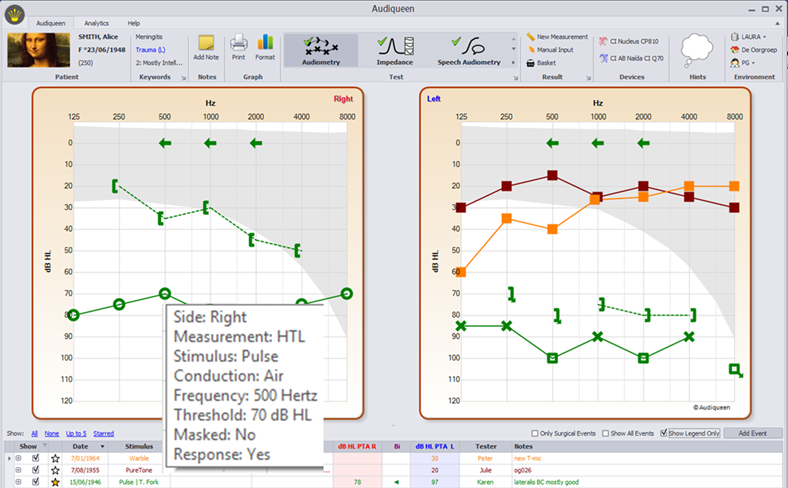788x488 pixels.
Task: Expand the Result group launcher
Action: (x=588, y=78)
